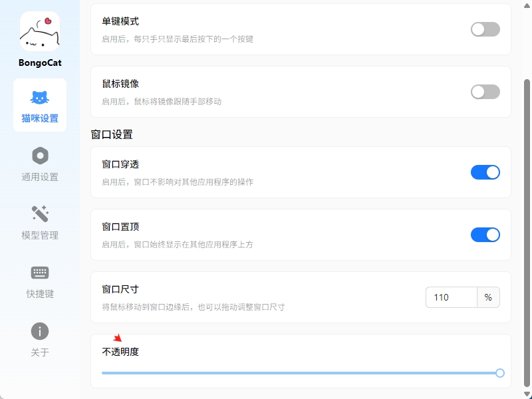Screen dimensions: 532x399
Task: Click the percent unit box beside window size
Action: [x=488, y=297]
